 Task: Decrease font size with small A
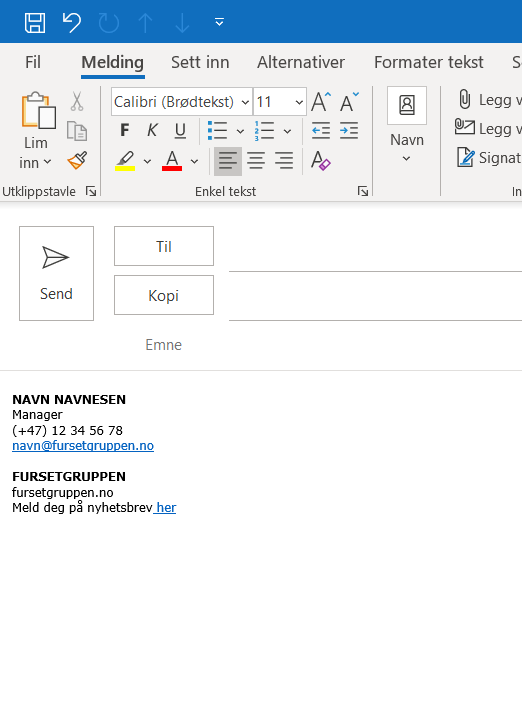349,102
